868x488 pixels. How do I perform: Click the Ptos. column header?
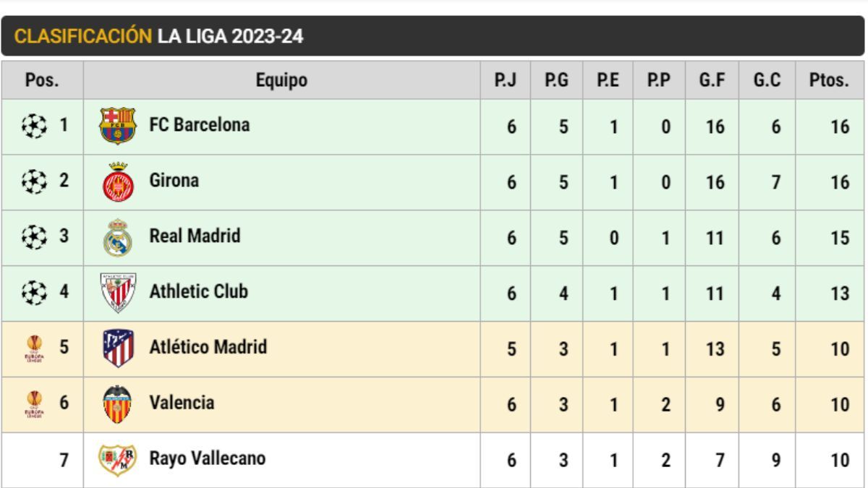click(x=829, y=81)
